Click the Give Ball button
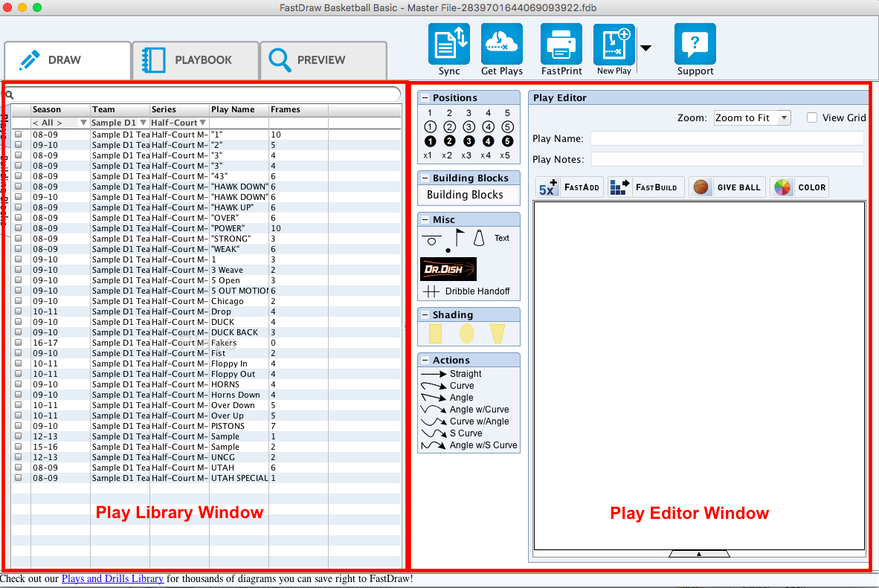 (727, 187)
